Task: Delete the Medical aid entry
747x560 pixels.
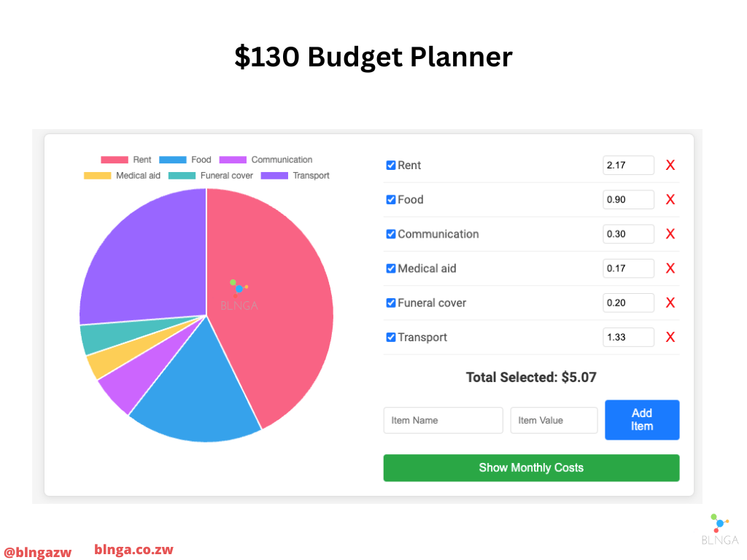Action: tap(670, 268)
